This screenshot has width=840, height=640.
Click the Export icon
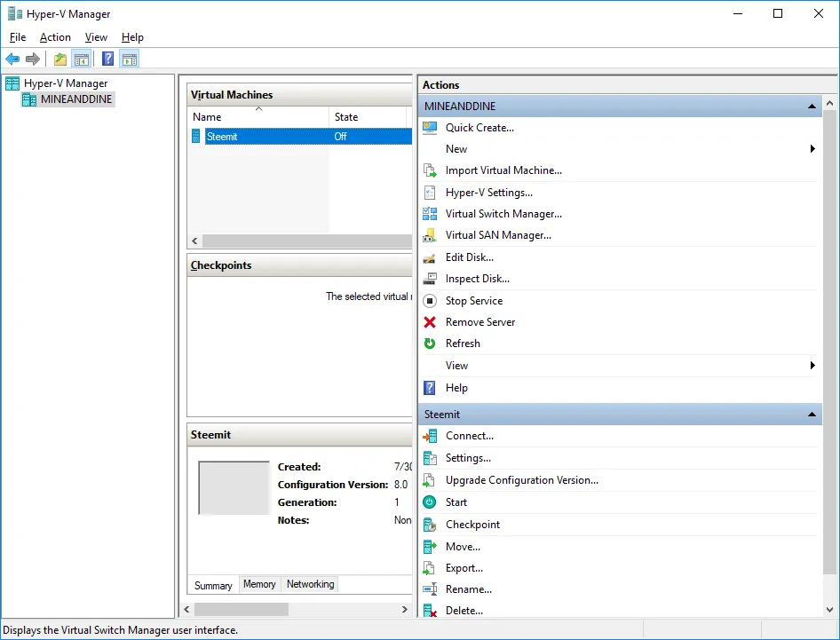(429, 568)
